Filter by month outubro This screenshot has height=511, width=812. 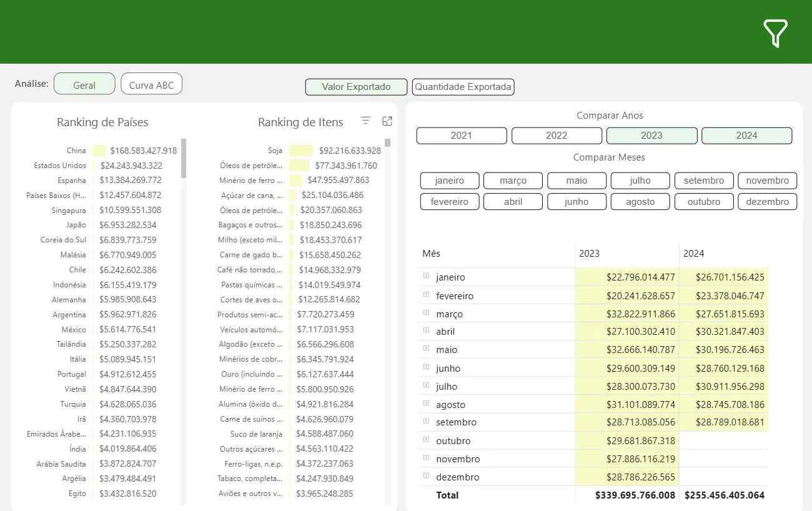(x=704, y=202)
